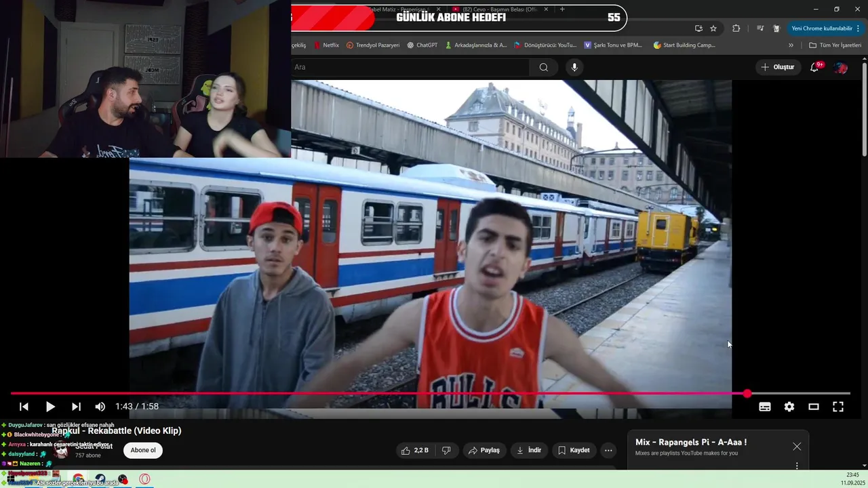Close the Mix Rapangels Pi panel

click(797, 447)
